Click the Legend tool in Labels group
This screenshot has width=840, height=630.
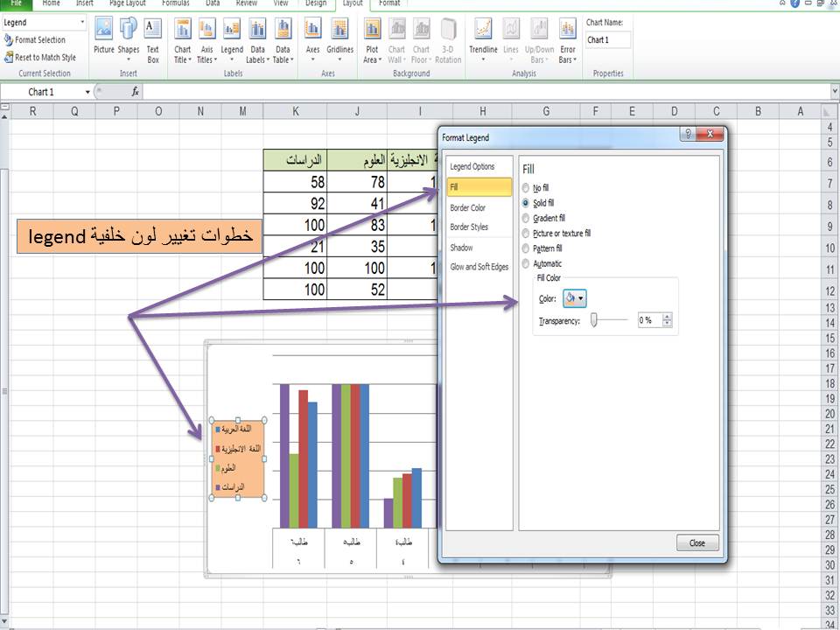[x=232, y=42]
